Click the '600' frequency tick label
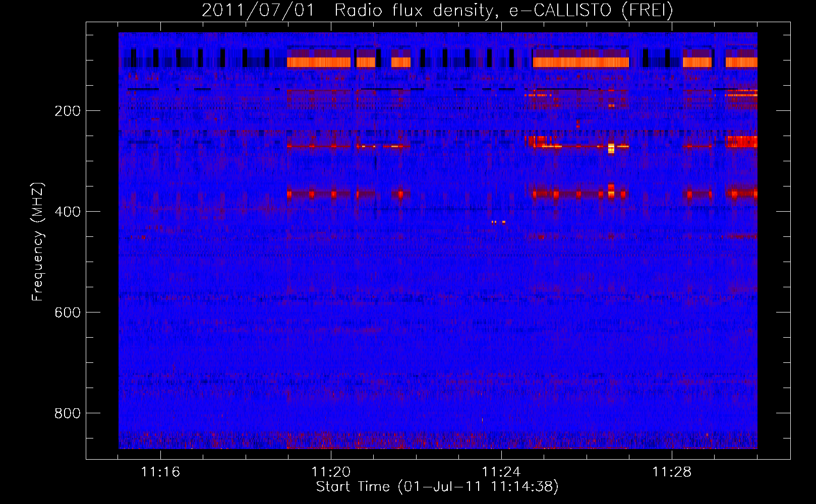Screen dimensions: 816x504 click(x=68, y=312)
